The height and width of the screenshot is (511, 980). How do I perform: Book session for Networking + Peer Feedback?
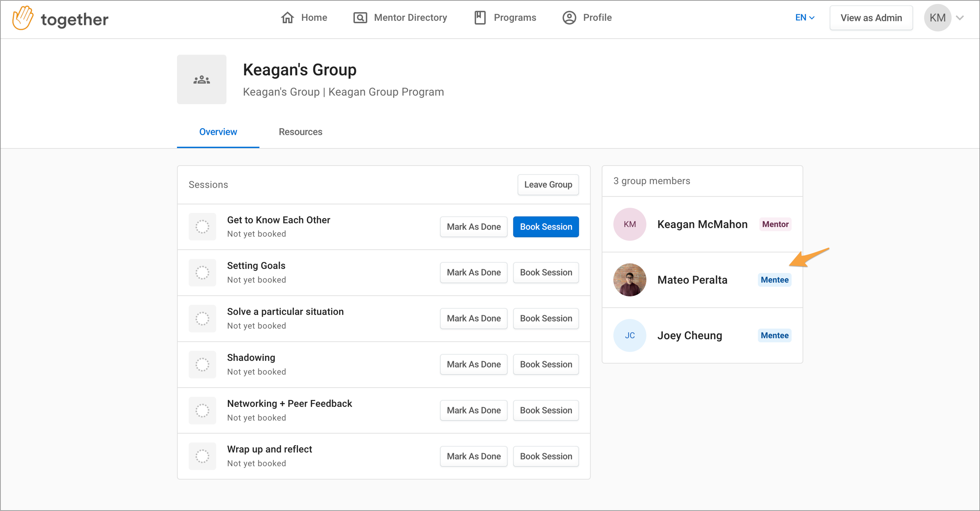pos(546,411)
